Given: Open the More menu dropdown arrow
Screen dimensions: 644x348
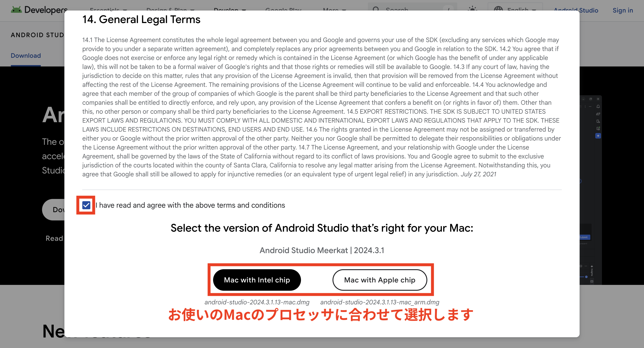Looking at the screenshot, I should tap(344, 10).
